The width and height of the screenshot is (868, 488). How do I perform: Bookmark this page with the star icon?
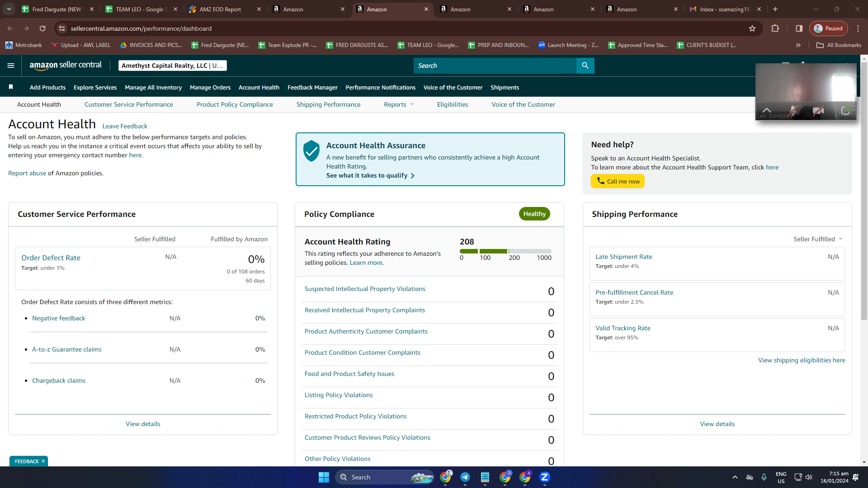tap(752, 28)
